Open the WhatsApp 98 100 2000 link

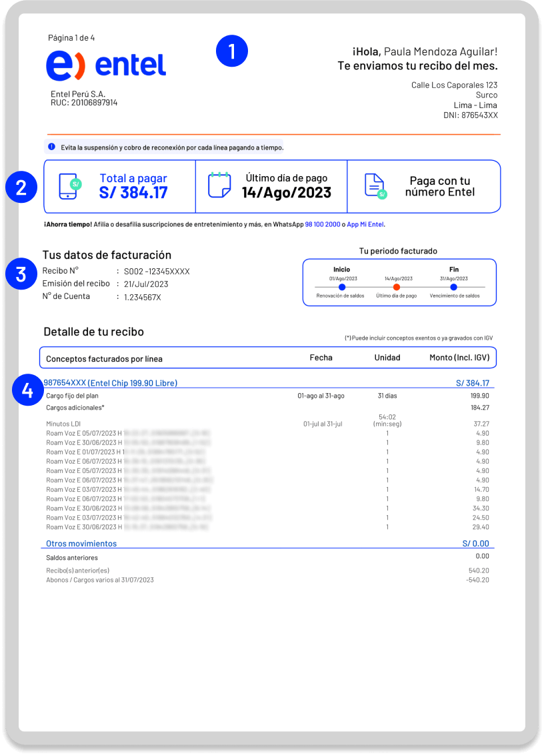[323, 225]
